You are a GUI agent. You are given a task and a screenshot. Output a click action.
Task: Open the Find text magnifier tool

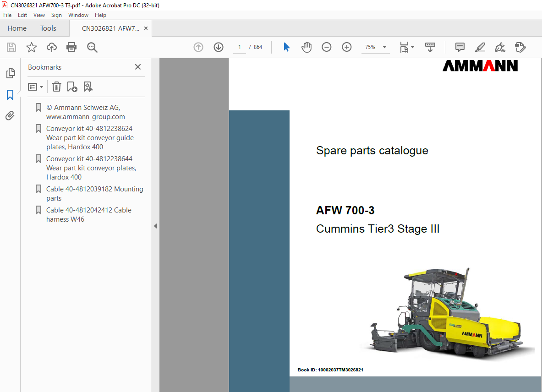pos(92,47)
